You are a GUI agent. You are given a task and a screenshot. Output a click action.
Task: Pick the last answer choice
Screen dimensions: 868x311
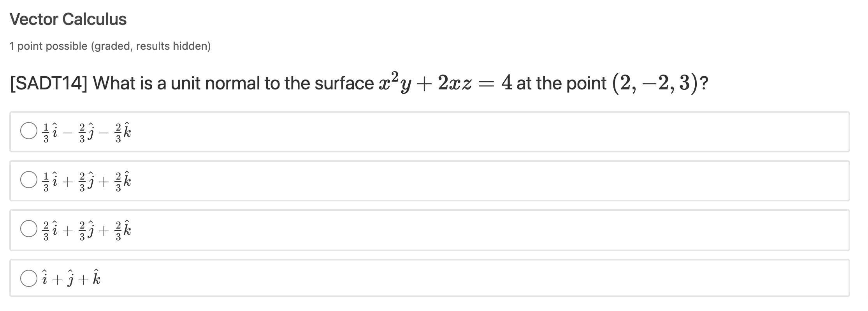tap(28, 278)
